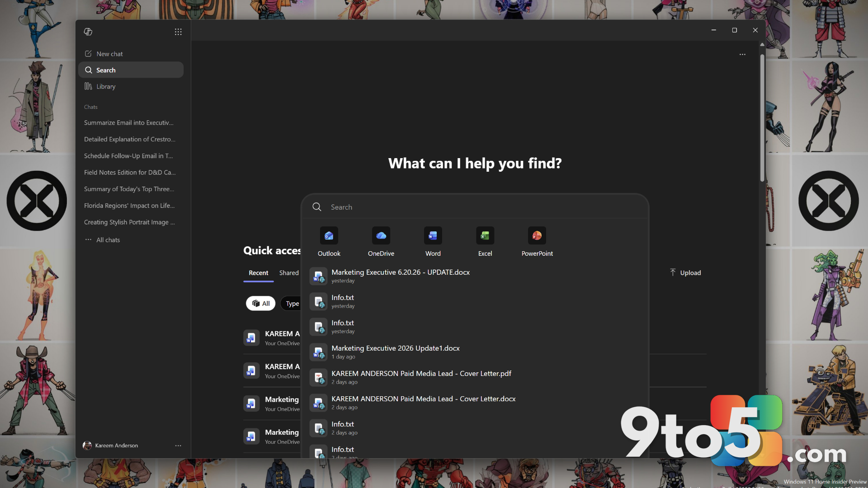Open the apps grid icon

tap(178, 32)
